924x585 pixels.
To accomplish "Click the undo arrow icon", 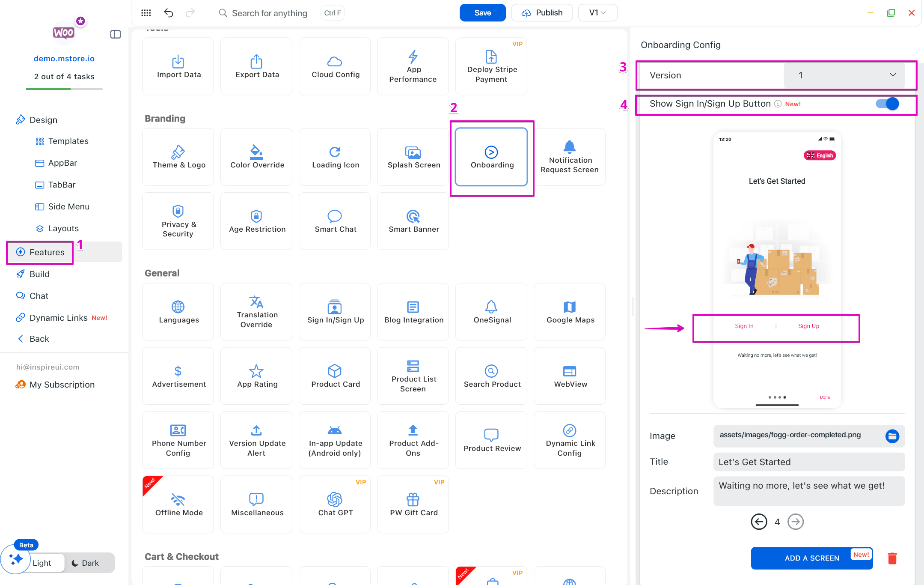I will click(x=168, y=13).
